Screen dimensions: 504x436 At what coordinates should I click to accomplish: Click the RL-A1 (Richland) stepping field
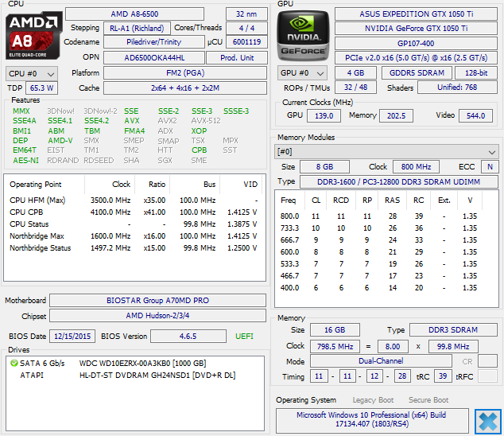point(137,29)
